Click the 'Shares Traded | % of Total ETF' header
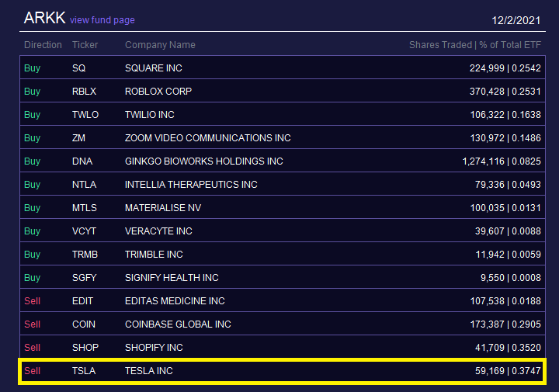This screenshot has height=392, width=559. coord(475,45)
